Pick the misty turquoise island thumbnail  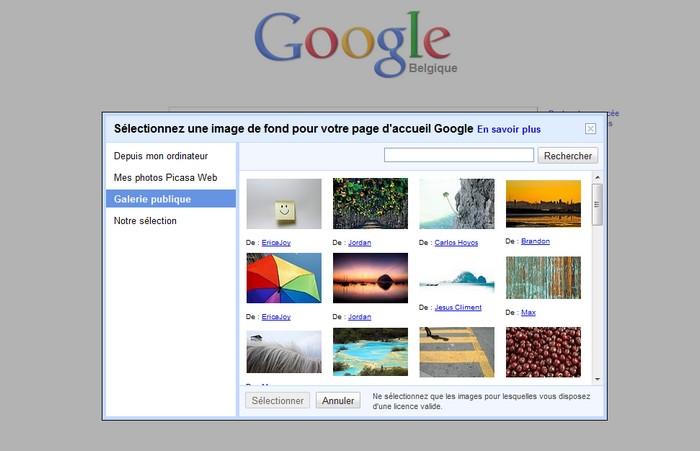[457, 278]
